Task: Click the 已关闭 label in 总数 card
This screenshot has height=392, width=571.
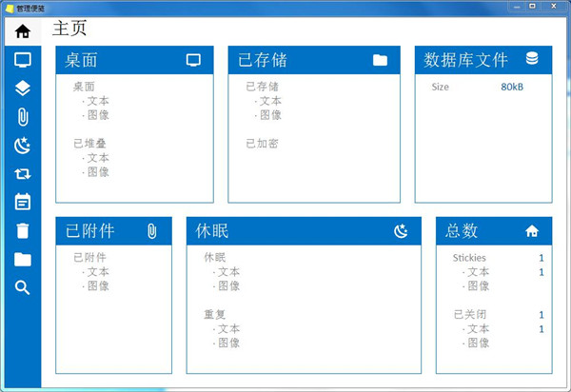Action: (470, 315)
